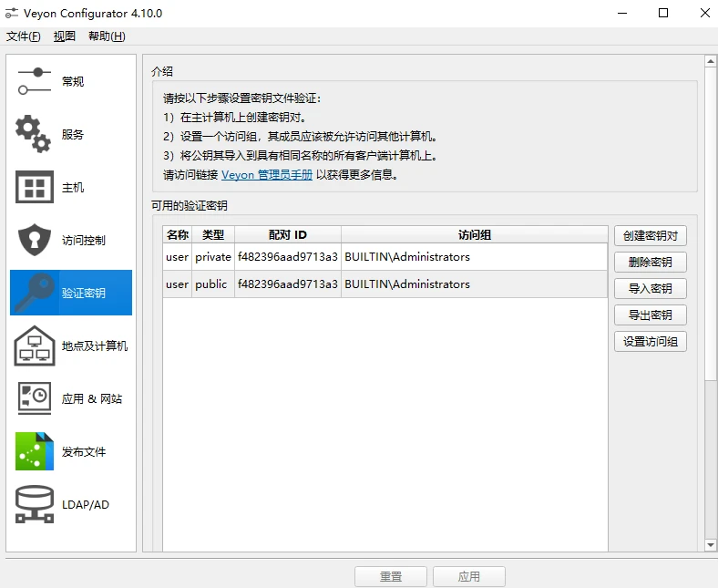The width and height of the screenshot is (718, 588).
Task: Select the 服务 gears icon
Action: (x=33, y=134)
